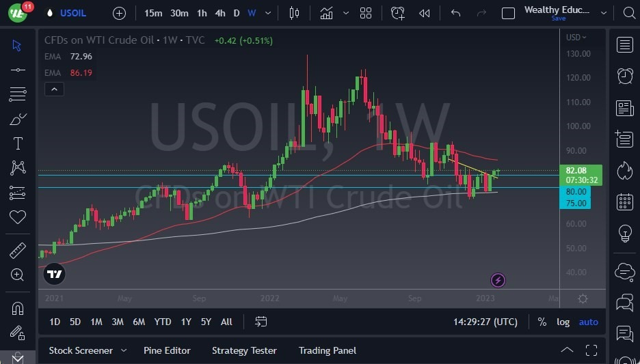The image size is (640, 364).
Task: Open the Indicators menu
Action: click(327, 14)
